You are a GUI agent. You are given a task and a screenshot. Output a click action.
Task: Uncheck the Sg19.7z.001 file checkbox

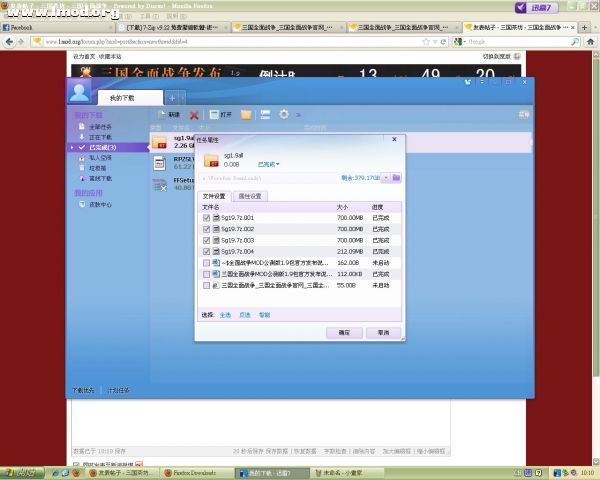(207, 217)
